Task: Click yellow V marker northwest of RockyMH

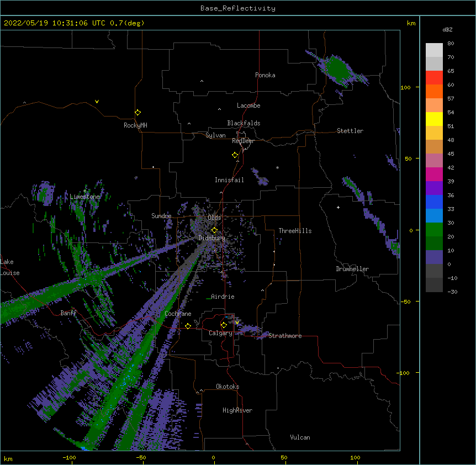Action: 97,102
